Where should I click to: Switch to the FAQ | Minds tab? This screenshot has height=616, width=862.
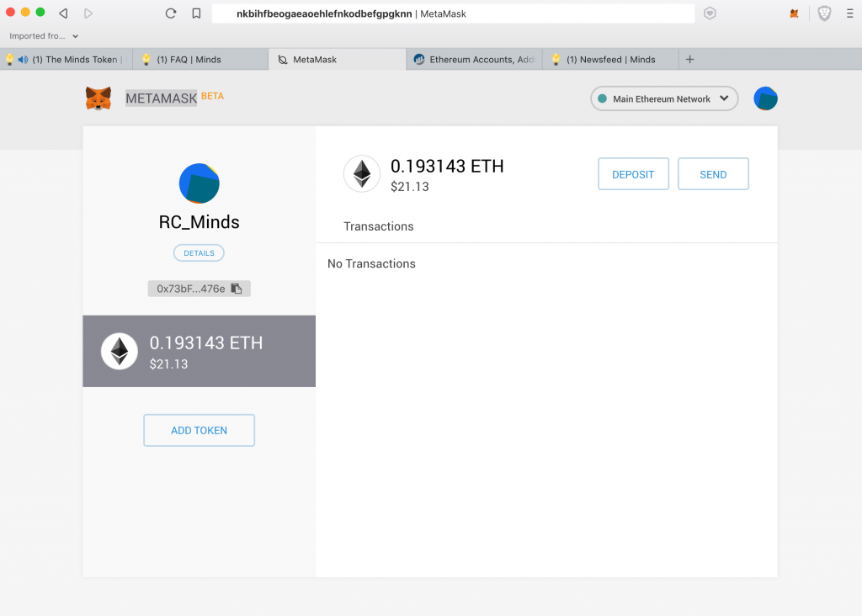(x=200, y=60)
